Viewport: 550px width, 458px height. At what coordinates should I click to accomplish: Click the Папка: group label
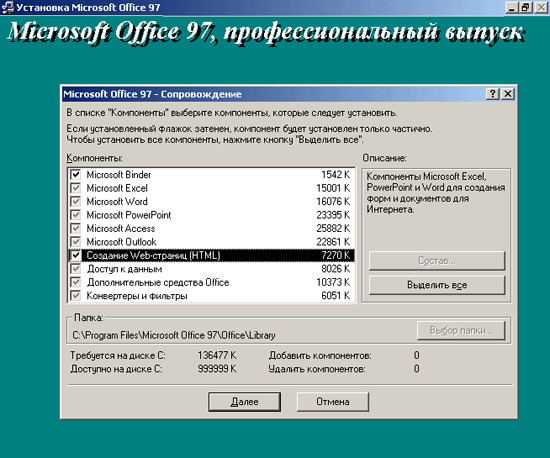(x=89, y=318)
